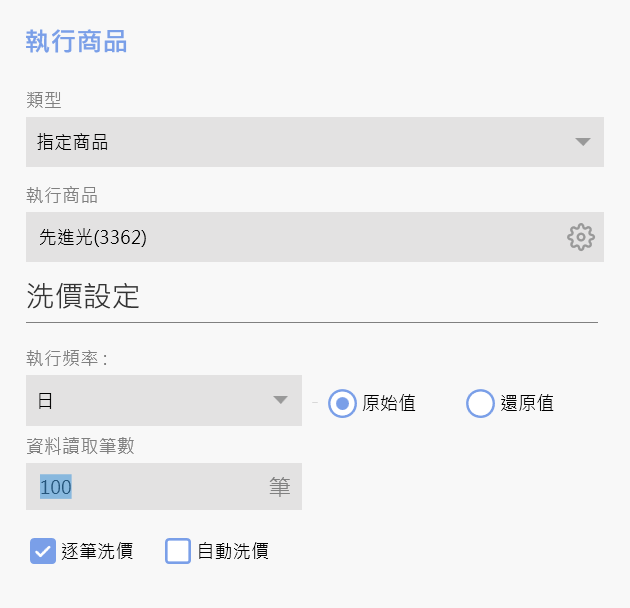Click the 類型 dropdown arrow
The height and width of the screenshot is (608, 630).
click(x=584, y=142)
